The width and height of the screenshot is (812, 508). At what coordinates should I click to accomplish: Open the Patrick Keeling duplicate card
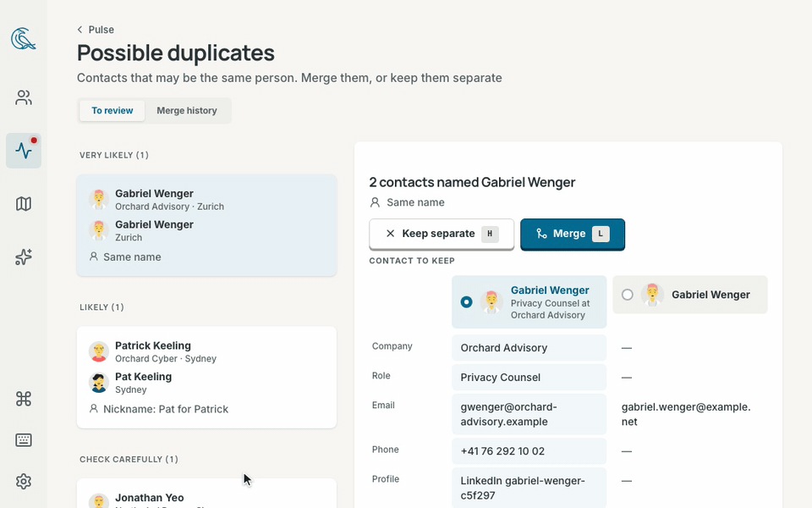click(x=206, y=378)
